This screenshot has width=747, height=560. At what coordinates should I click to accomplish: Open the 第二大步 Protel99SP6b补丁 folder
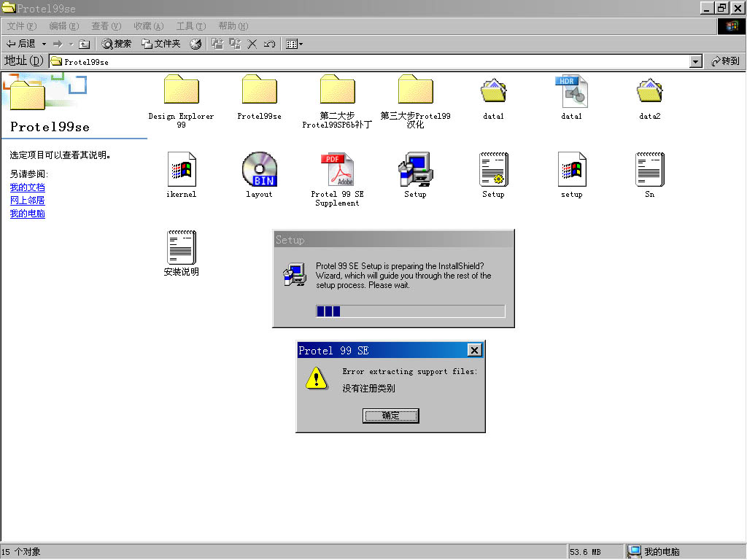[337, 90]
